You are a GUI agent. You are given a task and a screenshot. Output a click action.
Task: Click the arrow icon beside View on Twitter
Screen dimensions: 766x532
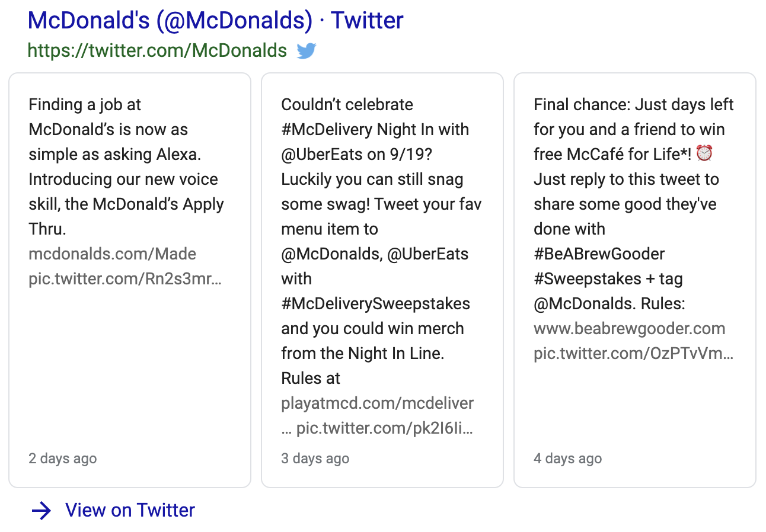tap(42, 510)
